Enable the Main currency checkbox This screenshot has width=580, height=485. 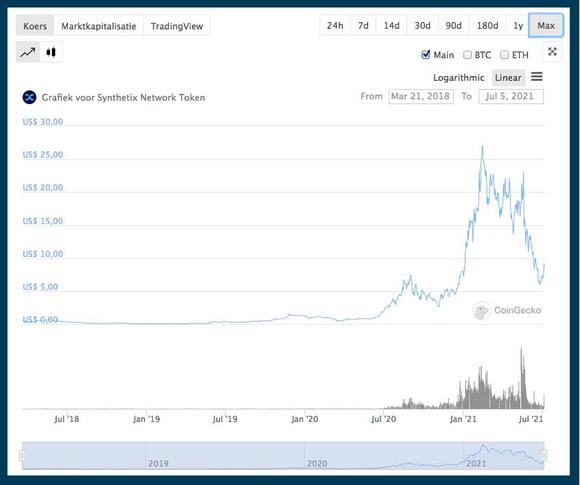[x=425, y=55]
